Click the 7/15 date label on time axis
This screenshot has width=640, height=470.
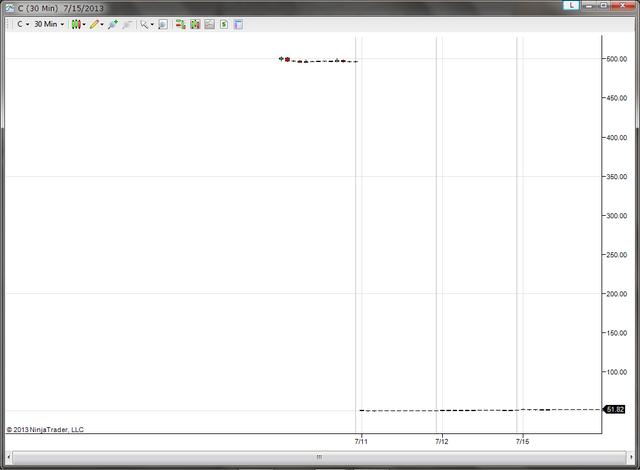[522, 441]
